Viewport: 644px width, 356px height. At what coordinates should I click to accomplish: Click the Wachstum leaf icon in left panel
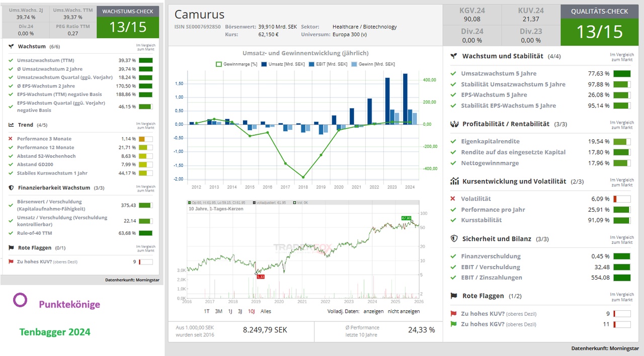tap(11, 46)
